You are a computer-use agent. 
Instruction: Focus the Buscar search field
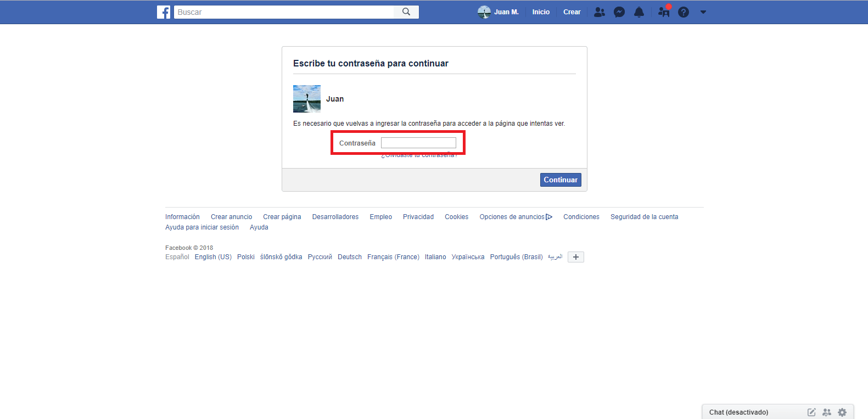click(x=284, y=12)
